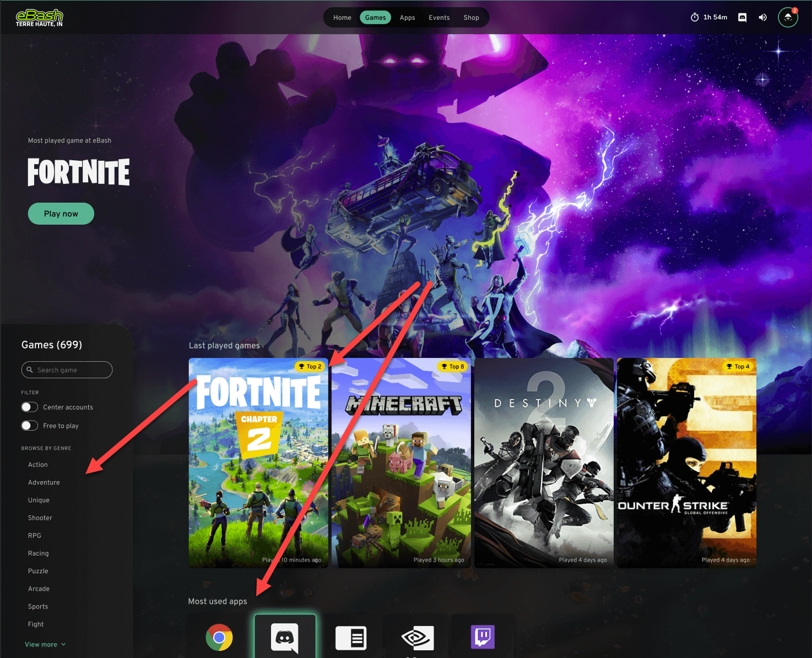The image size is (812, 658).
Task: Open the Twitch app icon
Action: click(x=483, y=637)
